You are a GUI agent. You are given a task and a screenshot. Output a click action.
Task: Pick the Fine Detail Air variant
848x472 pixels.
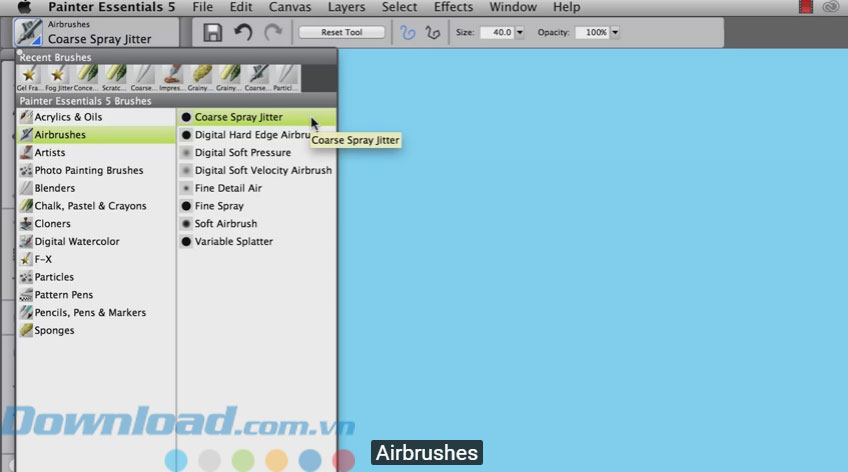click(256, 188)
